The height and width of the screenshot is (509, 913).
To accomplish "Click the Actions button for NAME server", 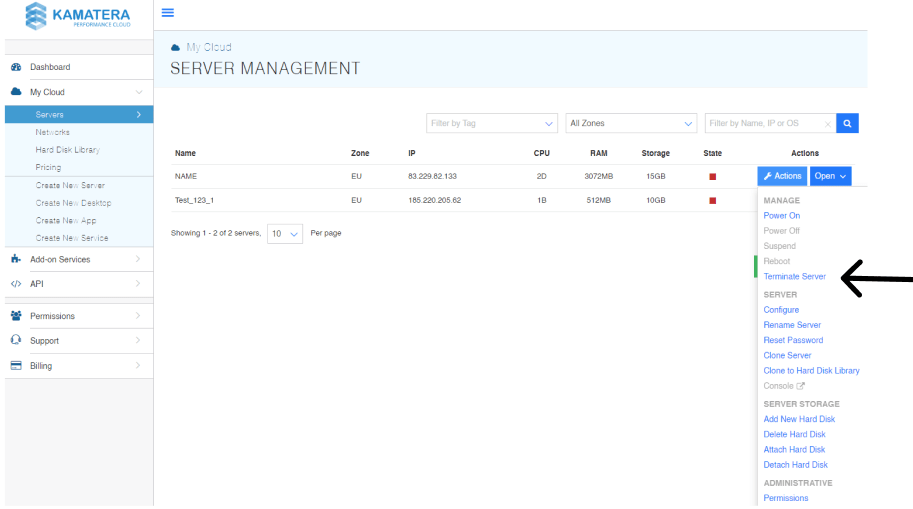I will (x=782, y=176).
